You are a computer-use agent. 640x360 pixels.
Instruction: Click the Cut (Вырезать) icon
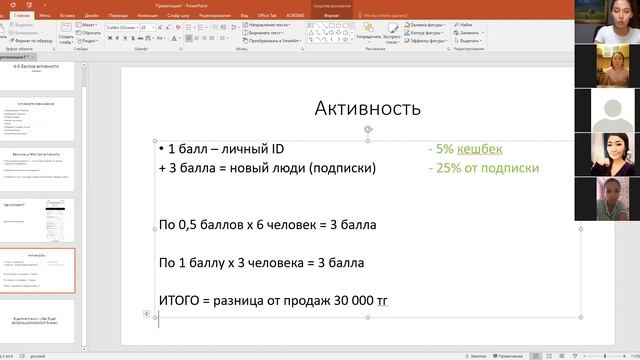pos(12,25)
